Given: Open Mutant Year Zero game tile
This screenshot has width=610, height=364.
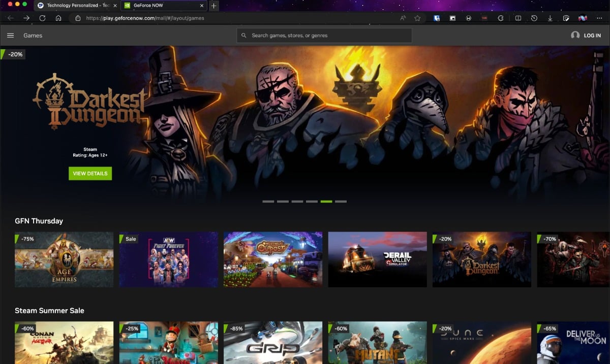Looking at the screenshot, I should pyautogui.click(x=378, y=343).
